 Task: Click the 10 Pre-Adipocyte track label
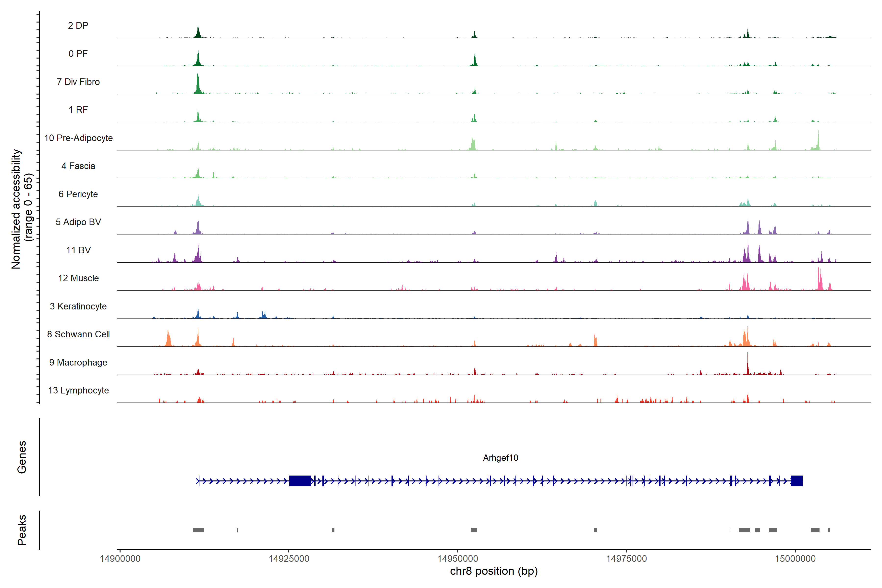tap(78, 138)
